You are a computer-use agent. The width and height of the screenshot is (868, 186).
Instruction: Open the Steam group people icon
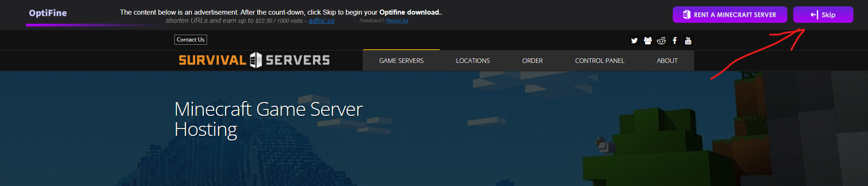click(648, 41)
